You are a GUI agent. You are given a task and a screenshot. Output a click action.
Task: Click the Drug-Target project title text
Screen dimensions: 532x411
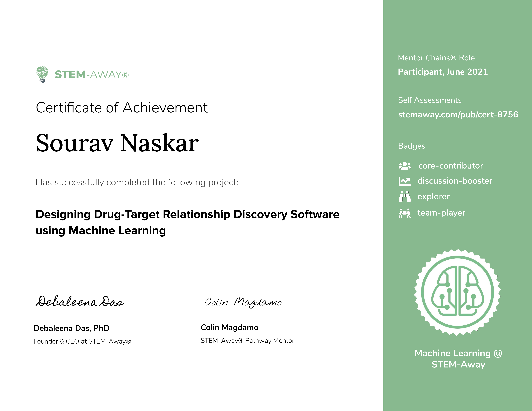click(187, 222)
